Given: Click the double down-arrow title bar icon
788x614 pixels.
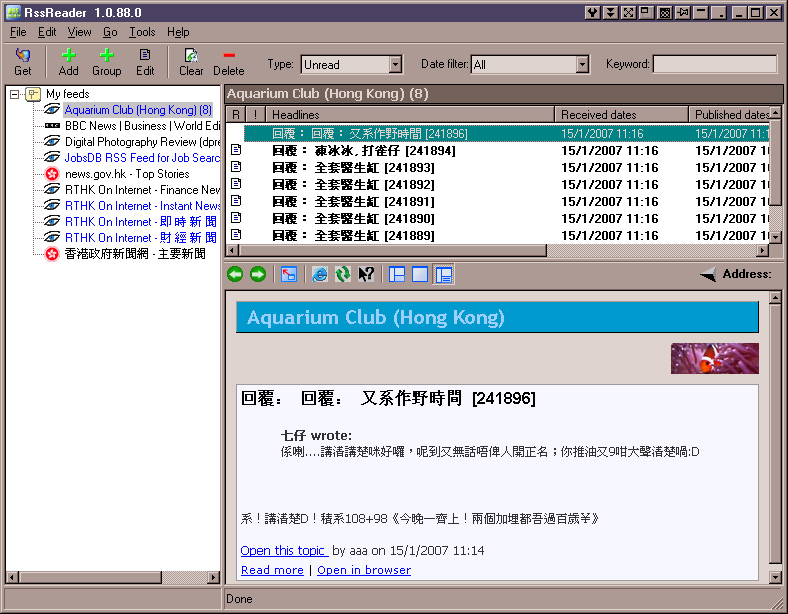Looking at the screenshot, I should 611,12.
